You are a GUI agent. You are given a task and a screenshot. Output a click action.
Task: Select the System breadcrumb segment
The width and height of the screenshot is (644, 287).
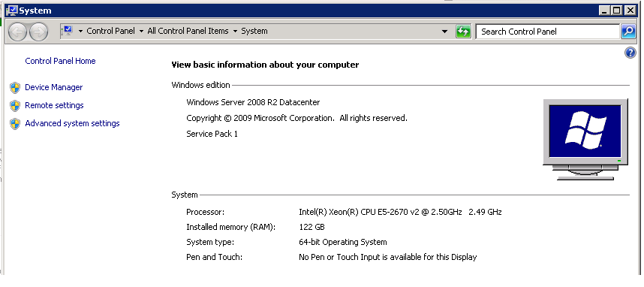coord(254,31)
